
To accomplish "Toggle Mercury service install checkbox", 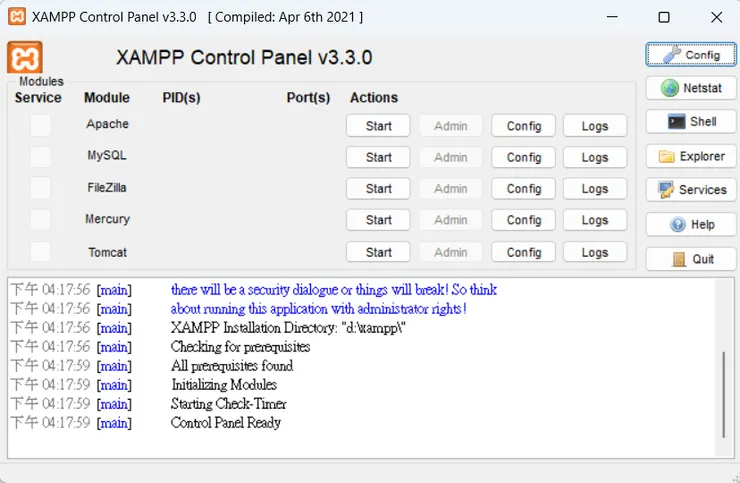I will [40, 220].
